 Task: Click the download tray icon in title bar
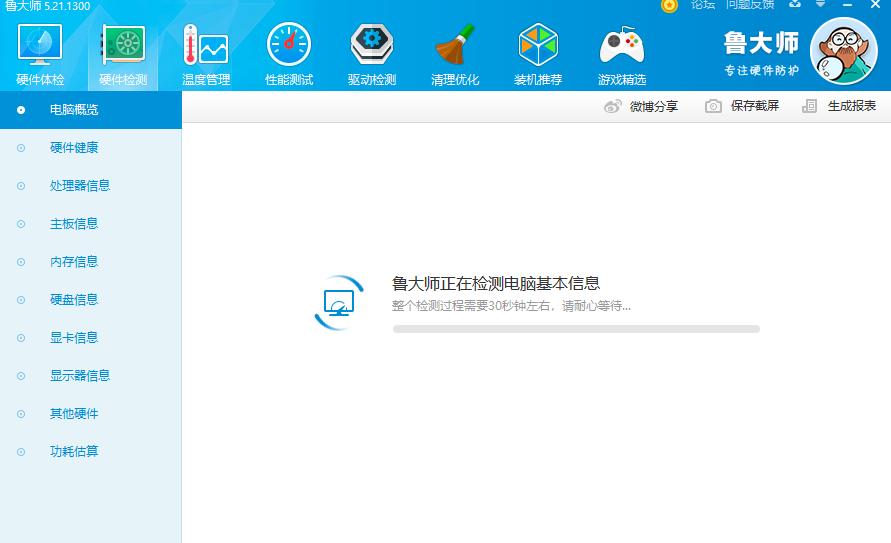point(795,4)
